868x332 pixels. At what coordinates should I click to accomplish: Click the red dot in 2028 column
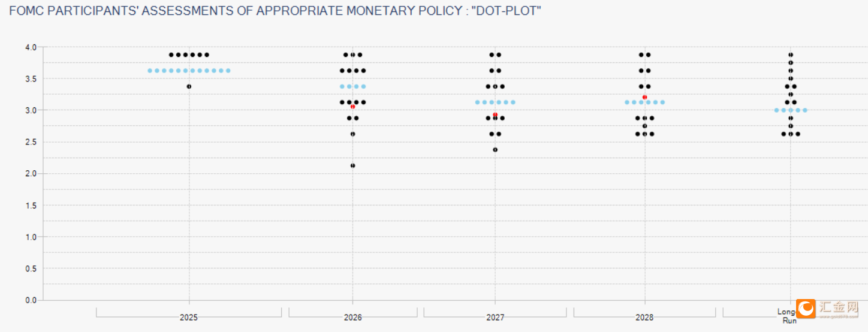click(x=644, y=97)
